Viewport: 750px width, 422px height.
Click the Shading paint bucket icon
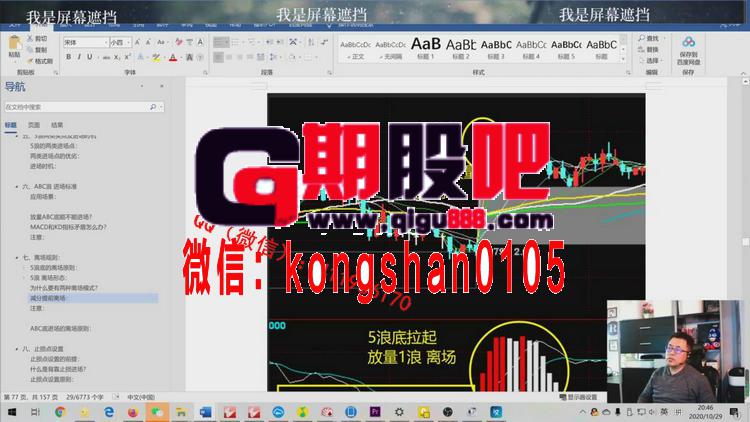292,57
